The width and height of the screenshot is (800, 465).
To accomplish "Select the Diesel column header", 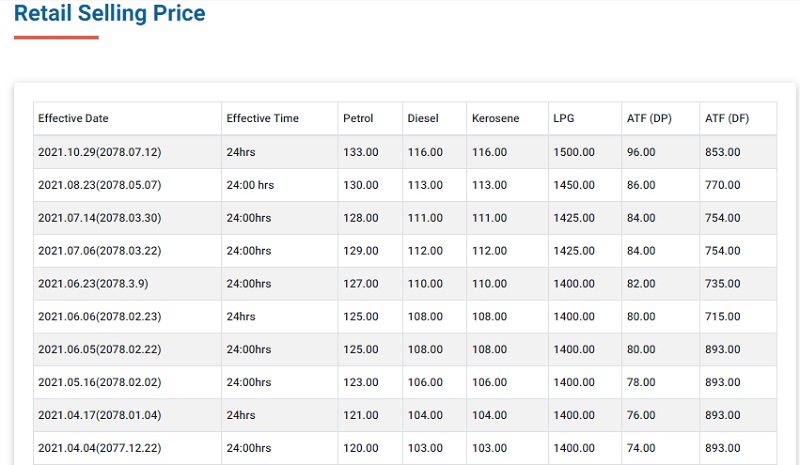I will 423,118.
